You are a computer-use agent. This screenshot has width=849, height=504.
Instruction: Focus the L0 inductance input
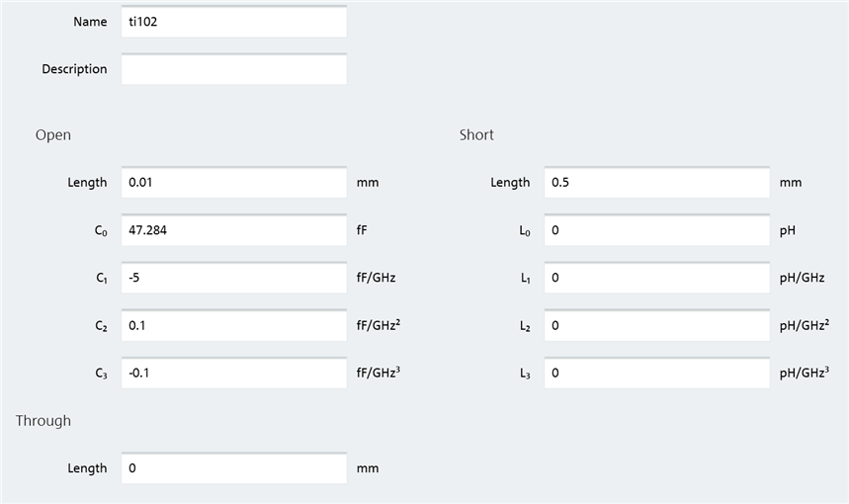click(x=656, y=230)
